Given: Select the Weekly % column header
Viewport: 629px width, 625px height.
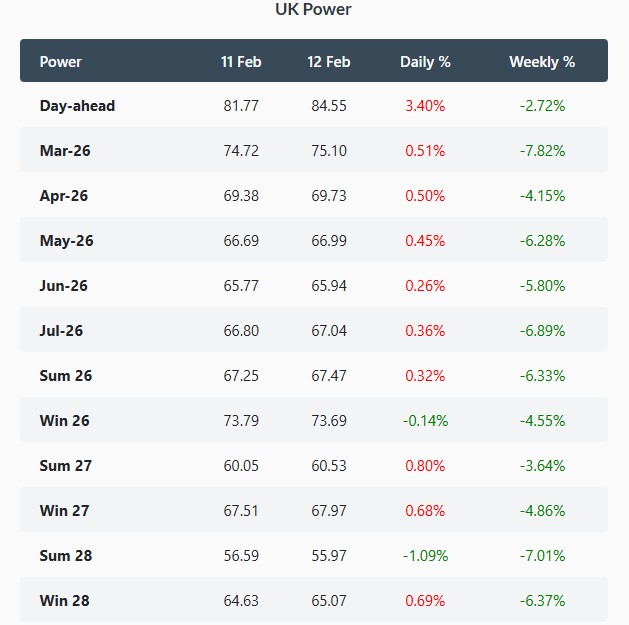Looking at the screenshot, I should (x=542, y=62).
